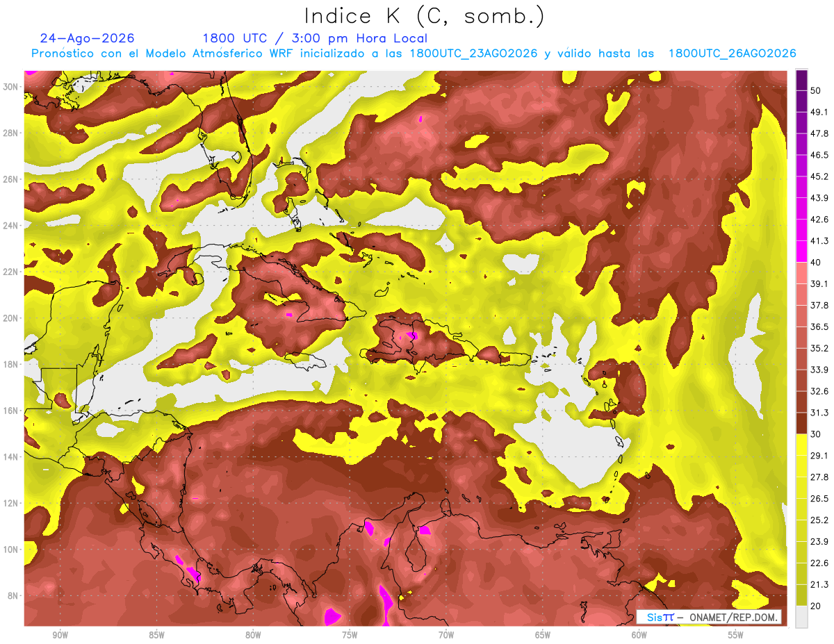Select the 10N latitude label
Image resolution: width=834 pixels, height=644 pixels.
(x=12, y=549)
